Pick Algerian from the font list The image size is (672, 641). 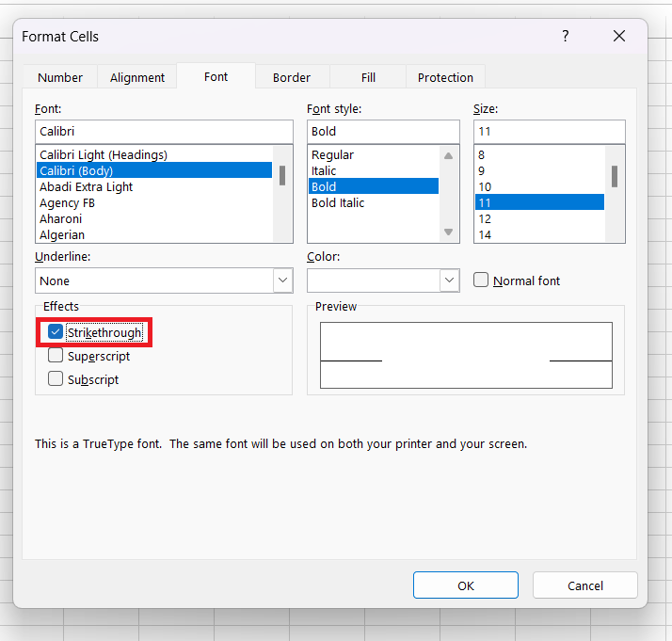(x=154, y=234)
